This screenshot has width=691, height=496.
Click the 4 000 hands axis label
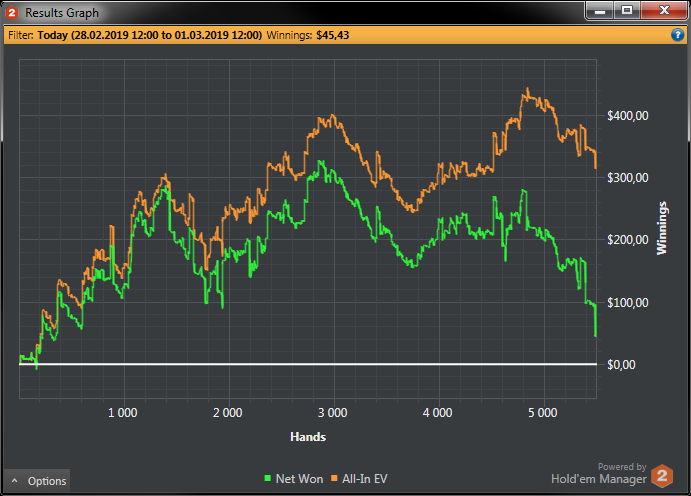(x=437, y=413)
